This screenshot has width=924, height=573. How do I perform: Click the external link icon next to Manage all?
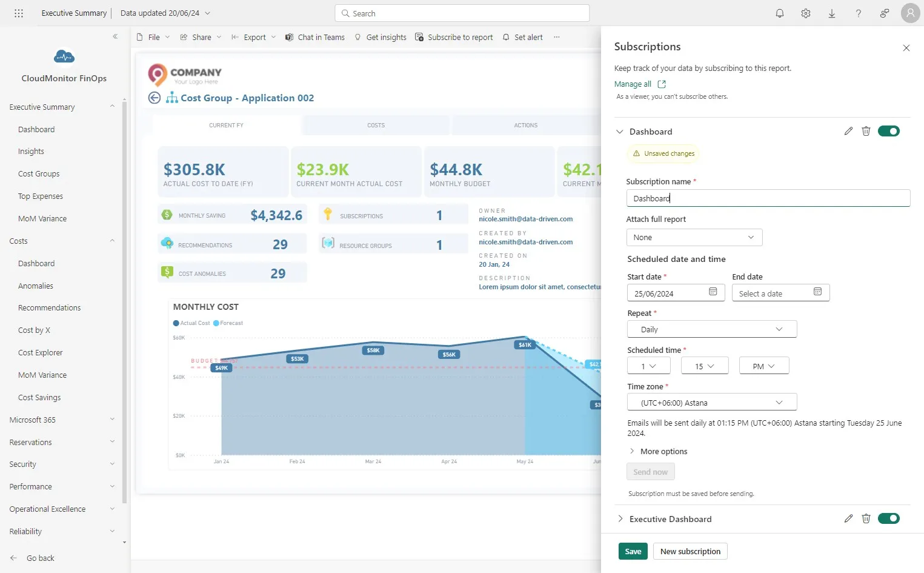coord(662,84)
